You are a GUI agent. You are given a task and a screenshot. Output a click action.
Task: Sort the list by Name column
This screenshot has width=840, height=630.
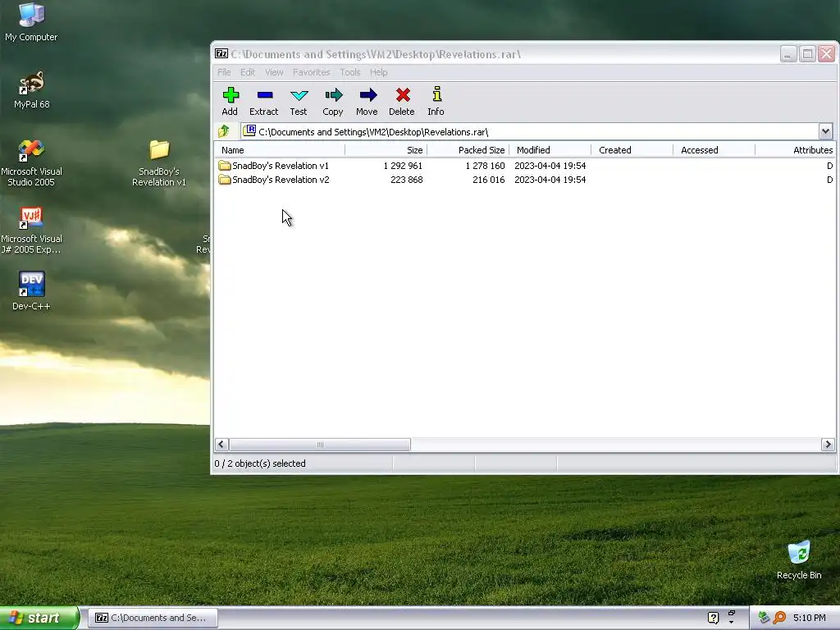pos(280,150)
